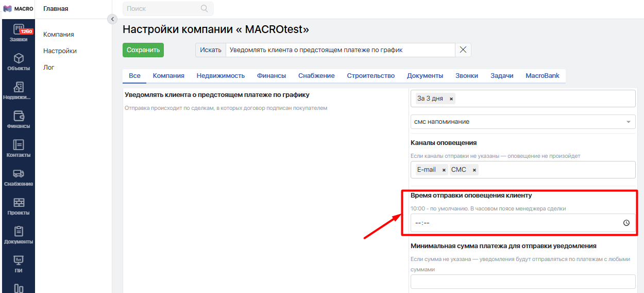Clear the settings search filter
The width and height of the screenshot is (644, 293).
(x=463, y=50)
